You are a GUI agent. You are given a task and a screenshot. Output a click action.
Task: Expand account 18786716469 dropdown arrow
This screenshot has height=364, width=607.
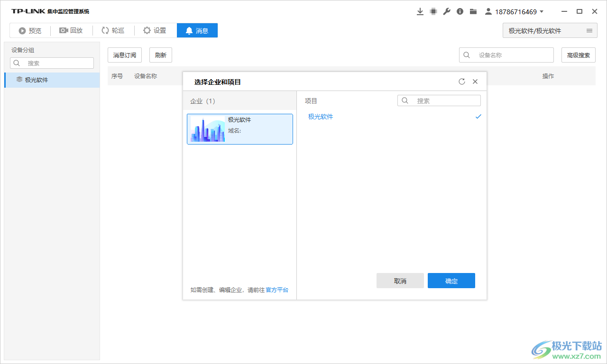click(x=542, y=11)
